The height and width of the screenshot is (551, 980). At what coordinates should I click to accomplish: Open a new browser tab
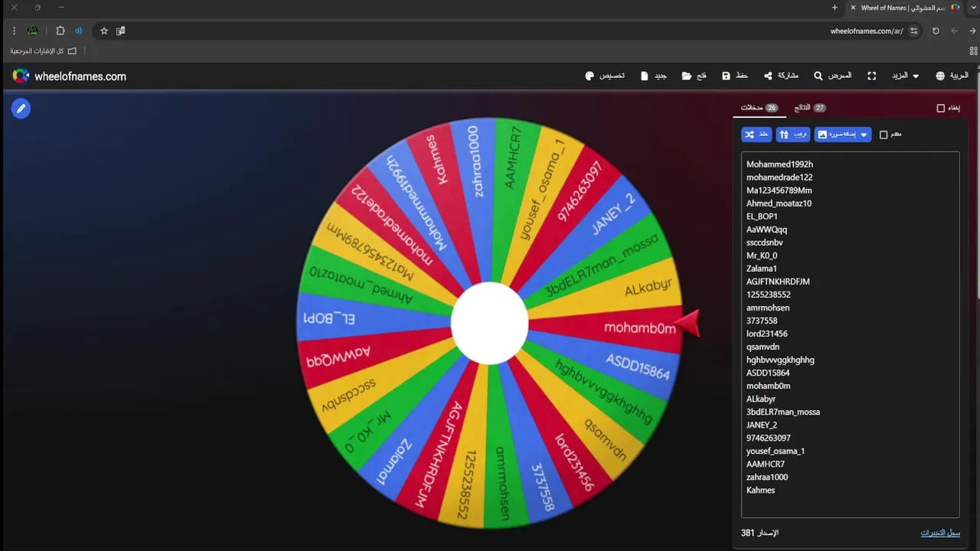pos(835,8)
